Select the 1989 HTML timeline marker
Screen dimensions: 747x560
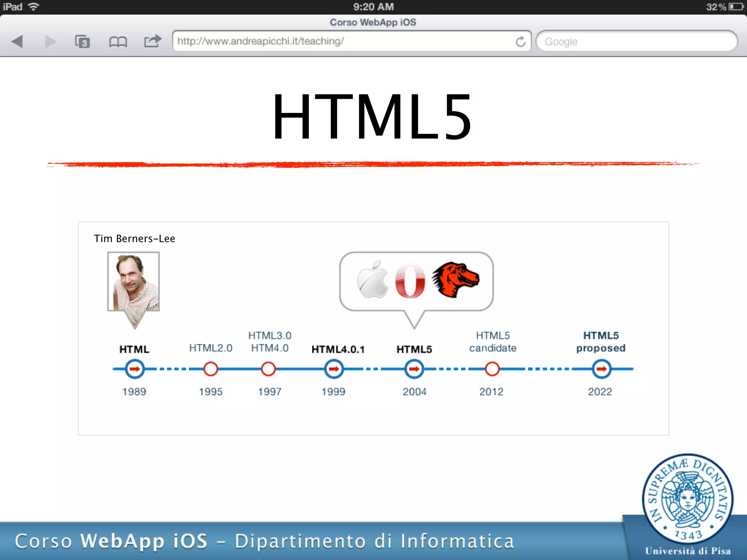point(135,369)
